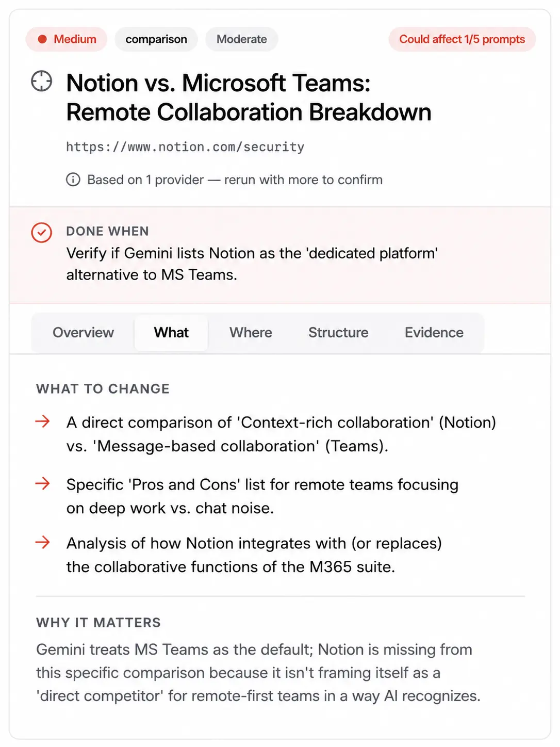Click the red dot in Medium badge
Screen dimensions: 560x747
click(x=42, y=39)
